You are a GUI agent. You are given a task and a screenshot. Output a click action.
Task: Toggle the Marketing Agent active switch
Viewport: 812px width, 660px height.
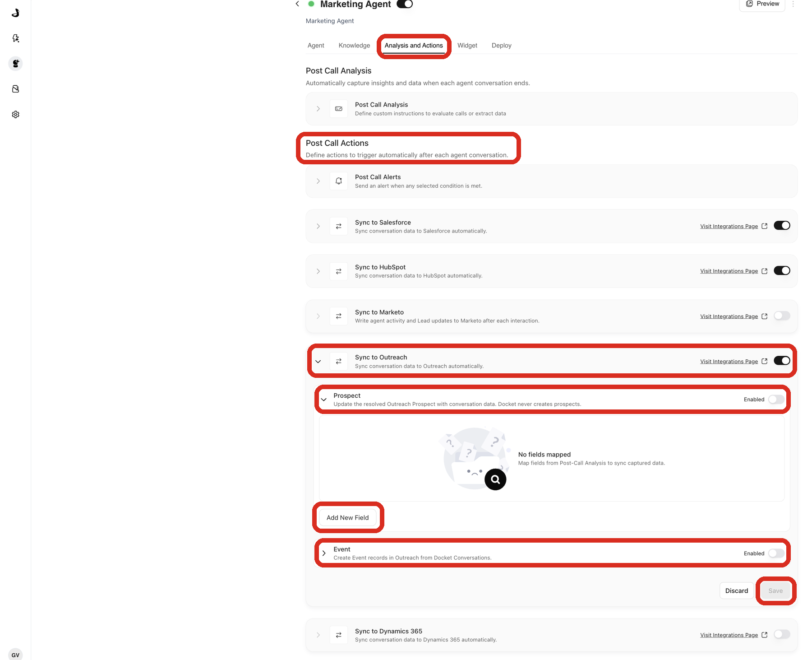click(405, 4)
